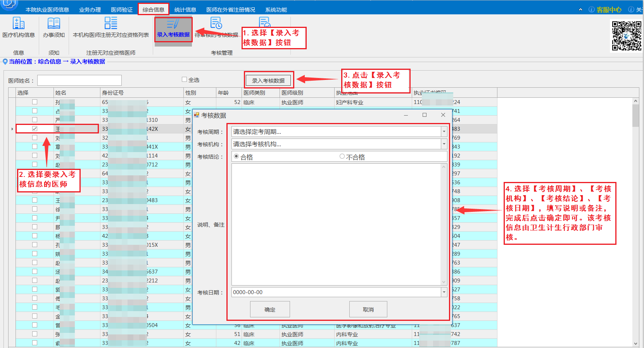Open 本机构医师注册无对应资格列表 list icon
Image resolution: width=644 pixels, height=348 pixels.
[x=110, y=23]
